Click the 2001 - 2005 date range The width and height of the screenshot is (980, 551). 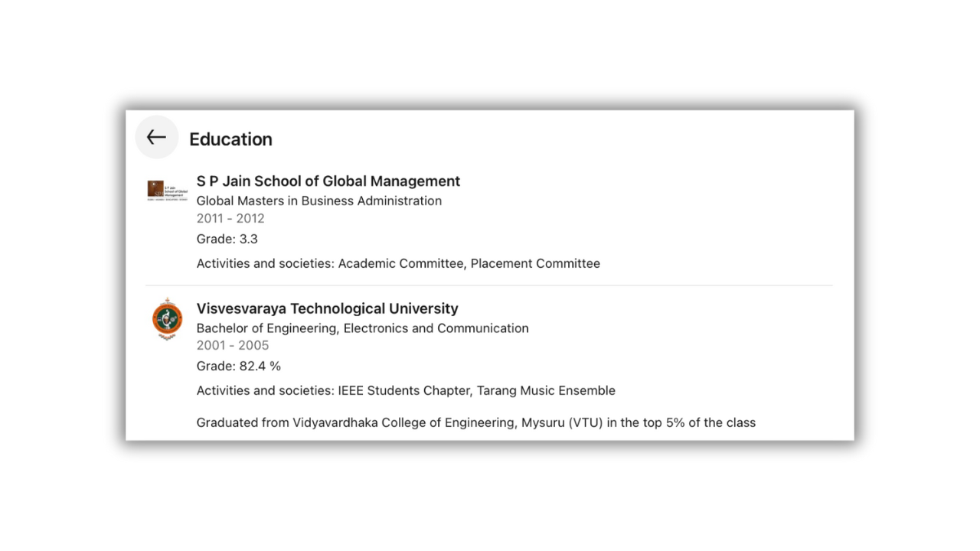[233, 345]
